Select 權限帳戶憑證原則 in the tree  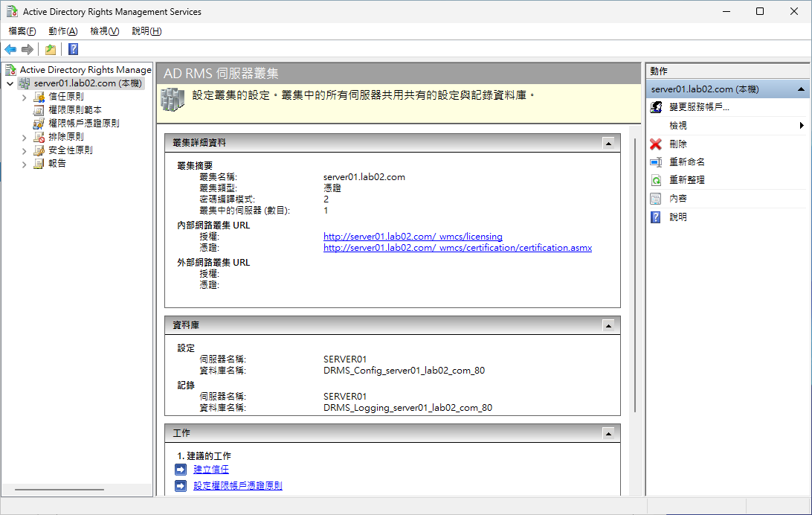(x=84, y=124)
